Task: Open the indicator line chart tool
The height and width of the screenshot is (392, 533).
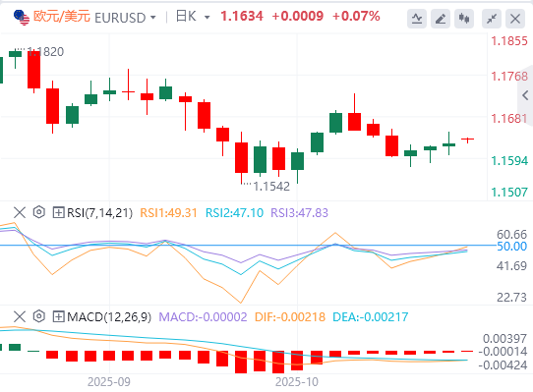Action: 417,19
